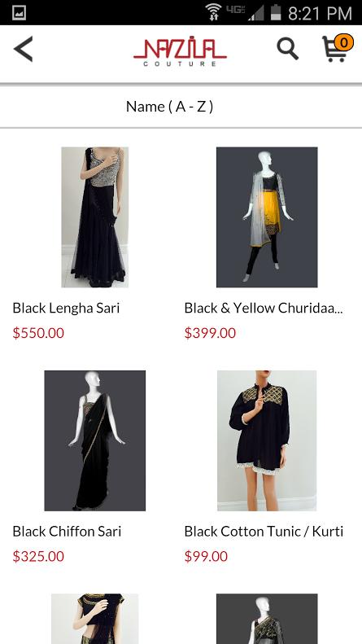Tap the image notification icon in status bar
Image resolution: width=362 pixels, height=644 pixels.
[x=20, y=13]
